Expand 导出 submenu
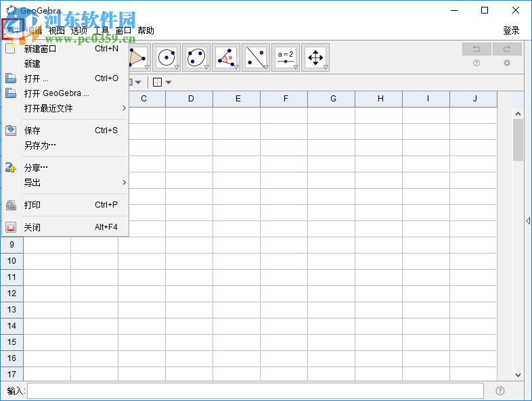 (x=66, y=183)
